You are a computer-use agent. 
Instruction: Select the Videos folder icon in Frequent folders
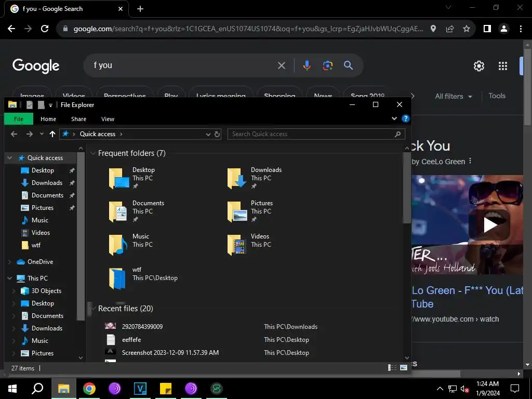coord(237,245)
